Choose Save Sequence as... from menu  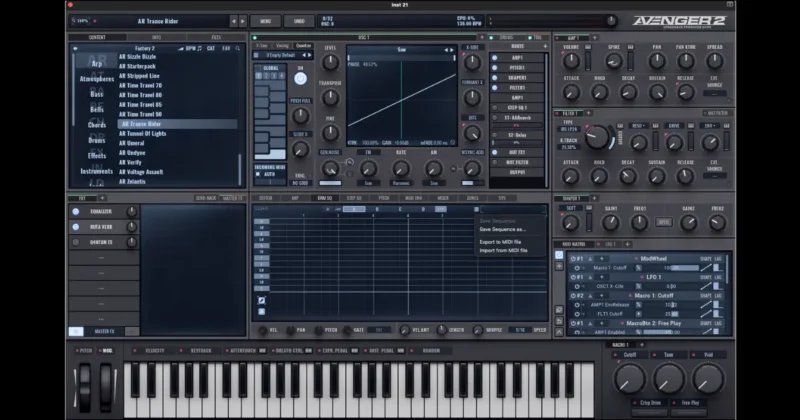(x=502, y=230)
